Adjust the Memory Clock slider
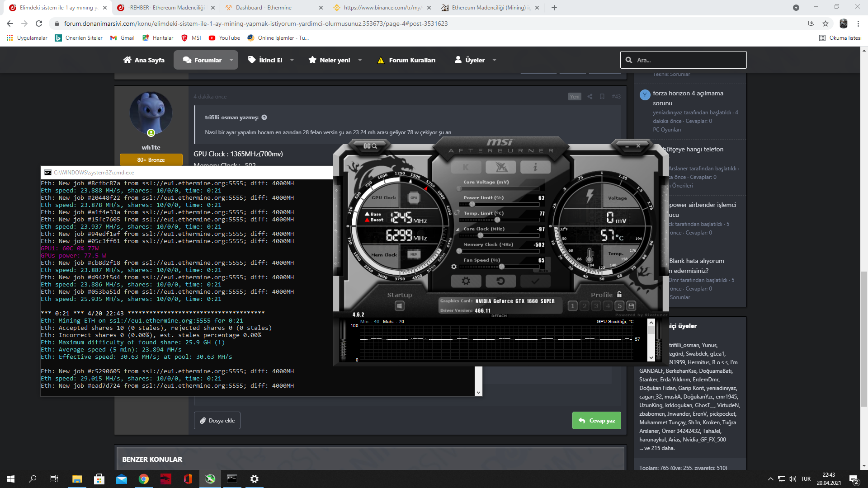The width and height of the screenshot is (868, 488). (x=499, y=251)
